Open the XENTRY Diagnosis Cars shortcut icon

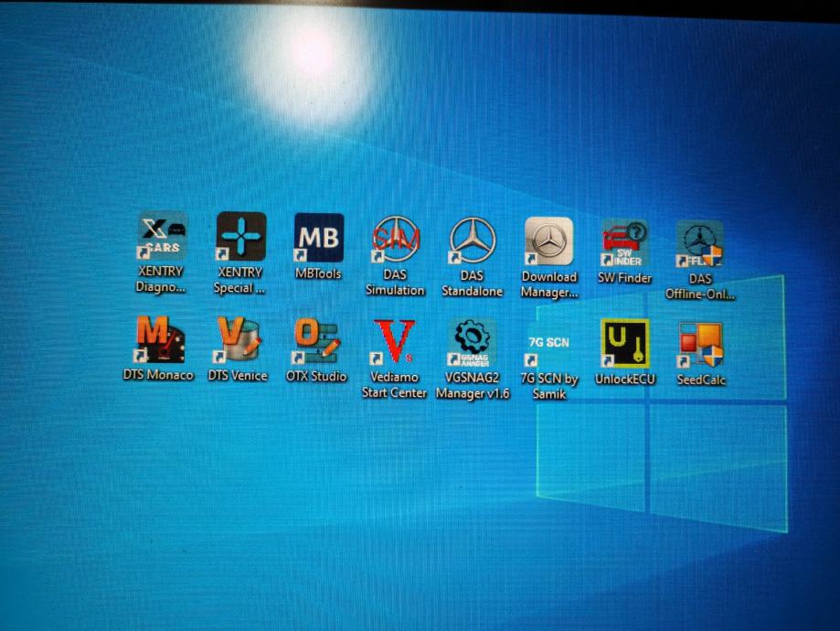point(162,235)
